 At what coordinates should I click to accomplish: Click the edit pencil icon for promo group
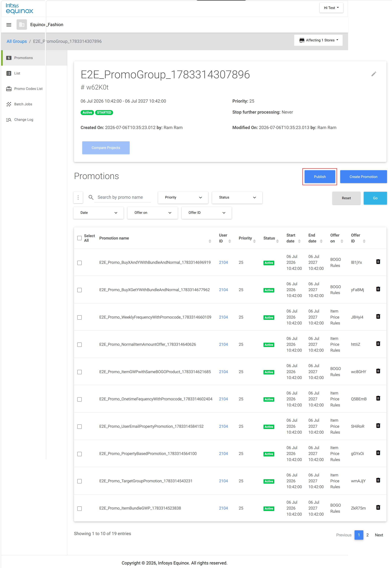(374, 74)
